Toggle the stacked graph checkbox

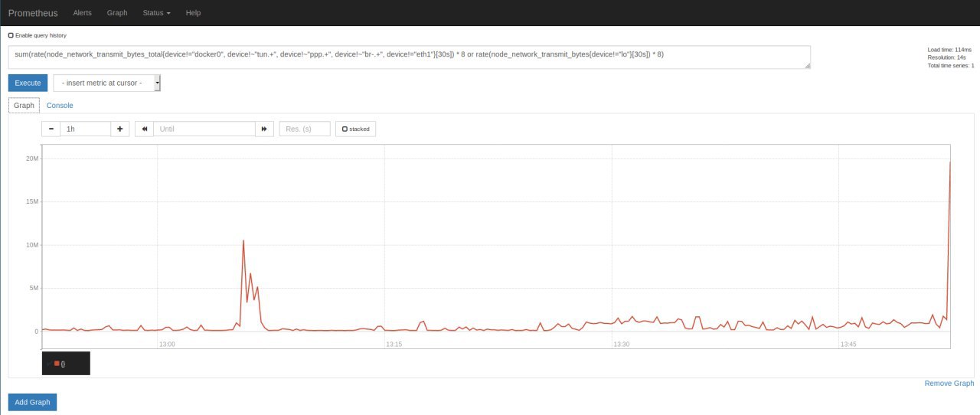(345, 129)
